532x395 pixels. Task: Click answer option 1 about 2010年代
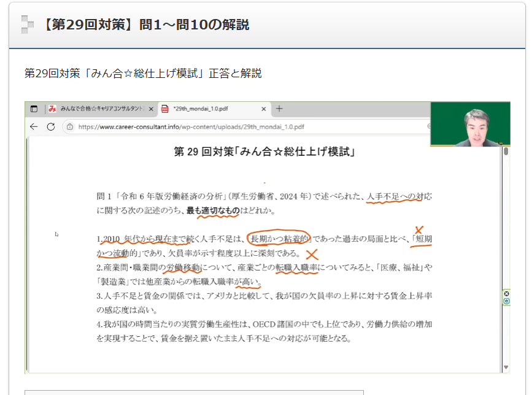264,246
